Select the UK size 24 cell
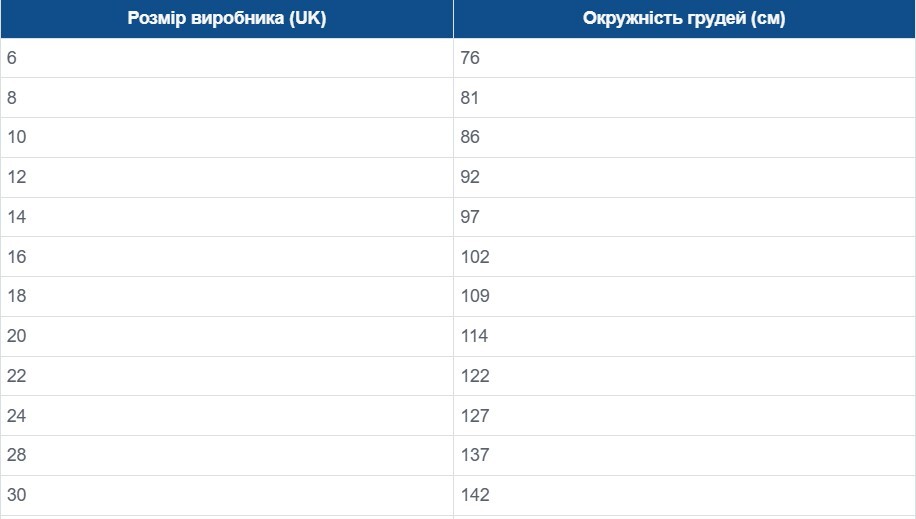This screenshot has height=519, width=916. [x=16, y=416]
